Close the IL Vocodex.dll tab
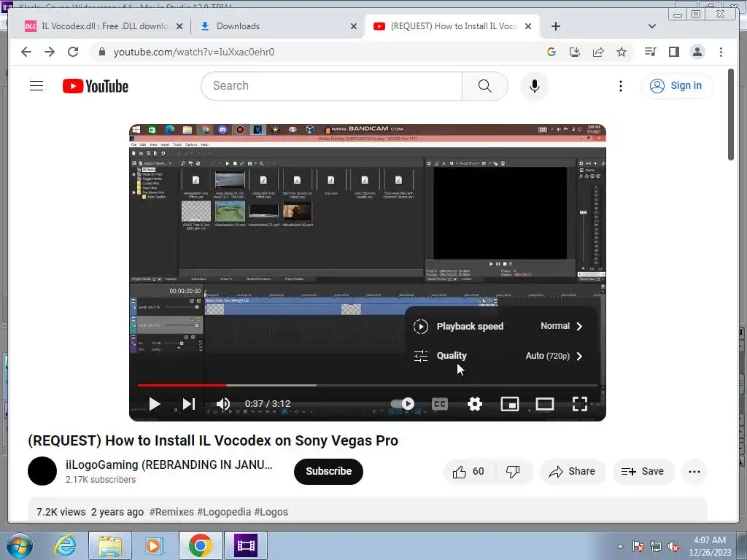 179,27
